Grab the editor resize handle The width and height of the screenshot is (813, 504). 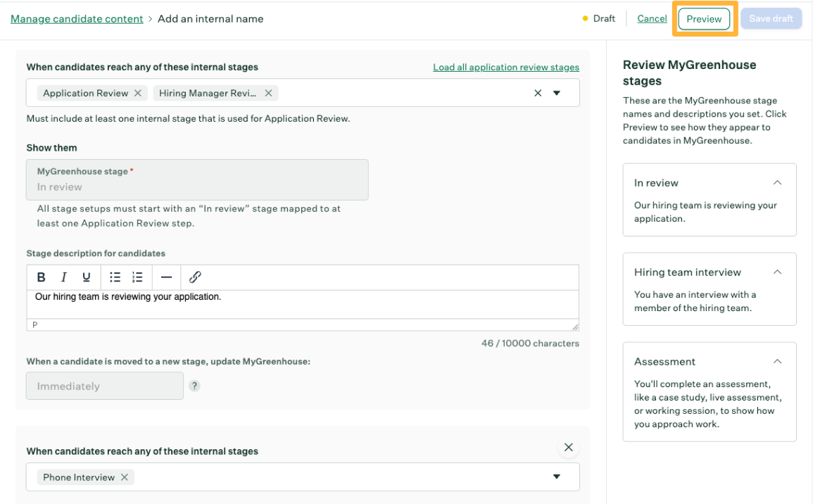click(x=575, y=327)
